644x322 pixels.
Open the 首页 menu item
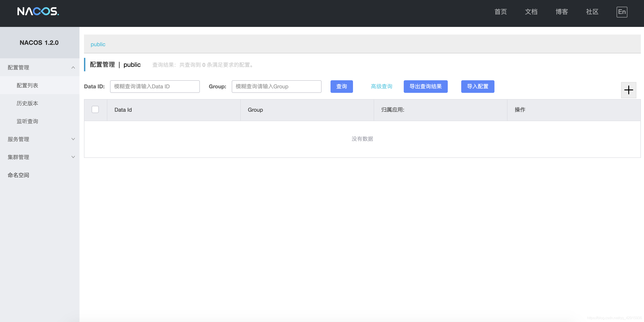[501, 11]
